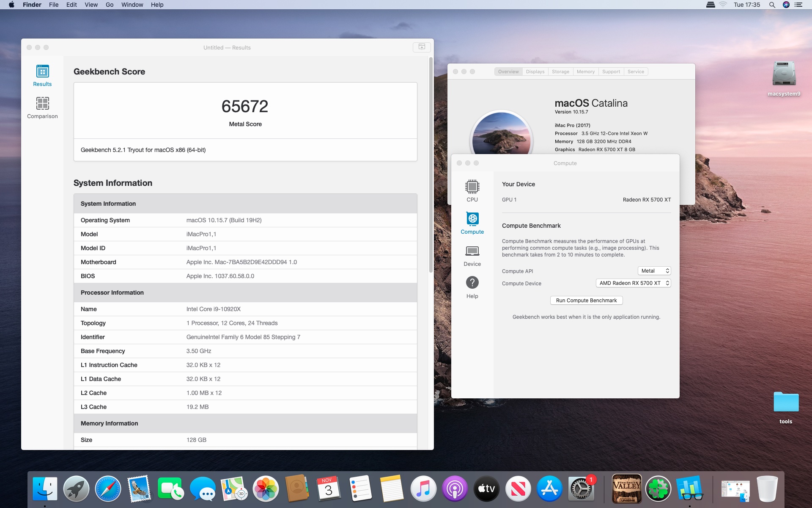Click the Run Compute Benchmark button

point(586,301)
